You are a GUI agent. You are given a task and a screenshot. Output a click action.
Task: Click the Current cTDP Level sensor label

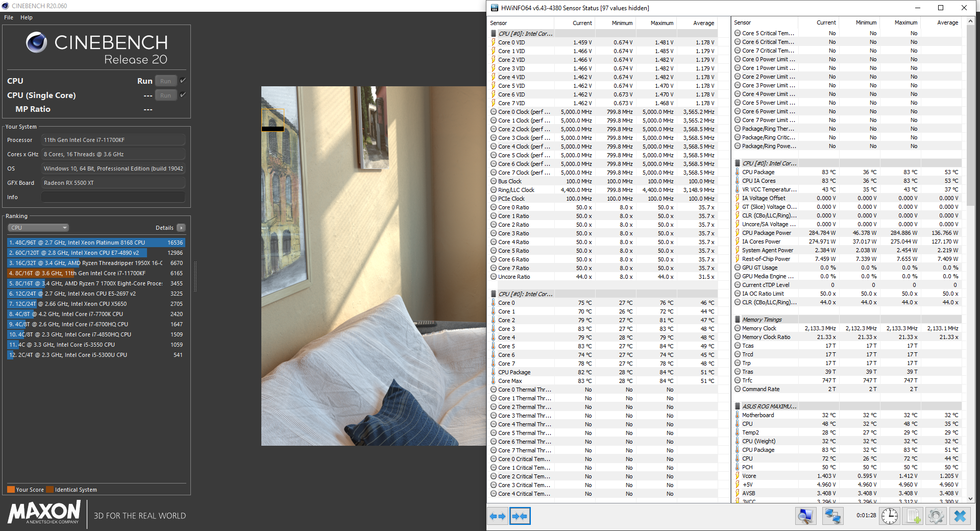pos(766,285)
